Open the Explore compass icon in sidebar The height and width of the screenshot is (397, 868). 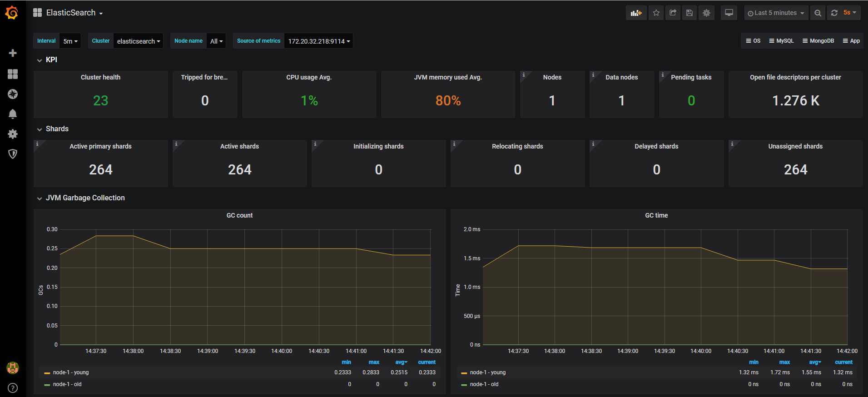click(13, 94)
